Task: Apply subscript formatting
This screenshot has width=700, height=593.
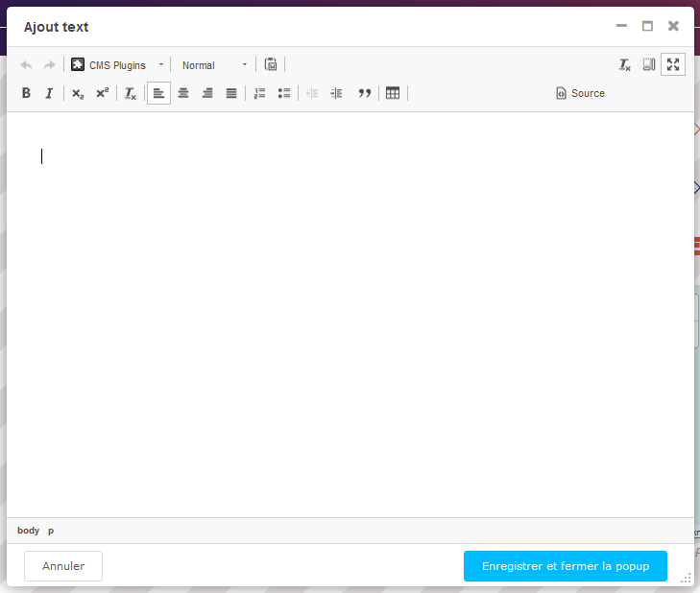Action: [78, 93]
